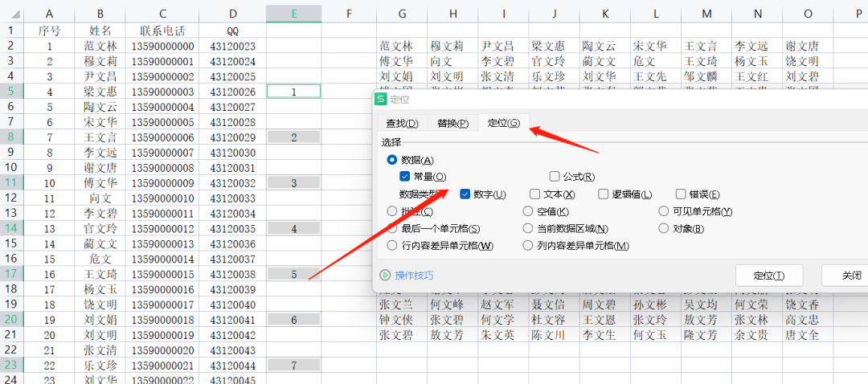868x384 pixels.
Task: Click phone number 13590000017
Action: coord(162,305)
